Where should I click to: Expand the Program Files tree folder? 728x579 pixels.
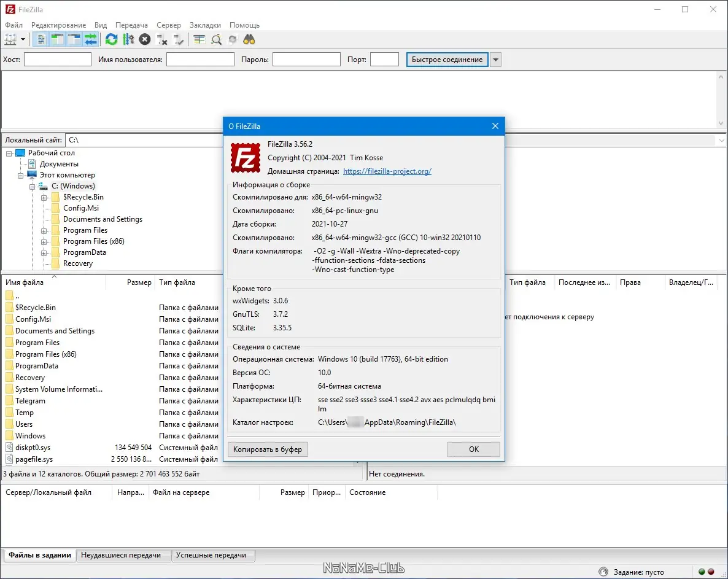(x=44, y=231)
